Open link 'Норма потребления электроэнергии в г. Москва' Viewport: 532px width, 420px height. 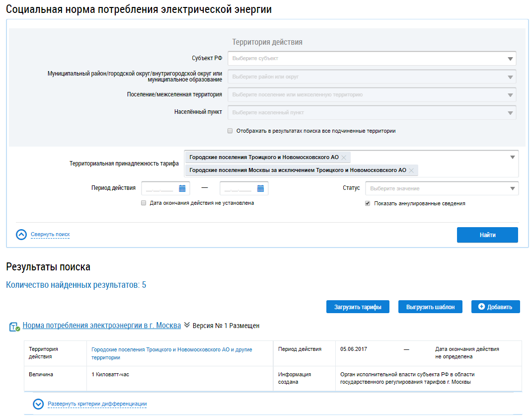pos(102,326)
